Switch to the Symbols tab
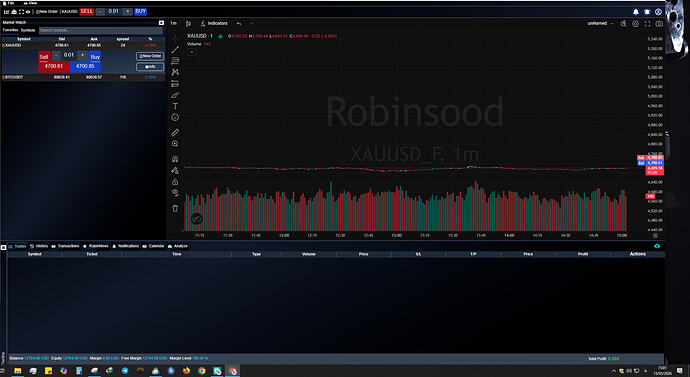The width and height of the screenshot is (690, 377). point(28,30)
